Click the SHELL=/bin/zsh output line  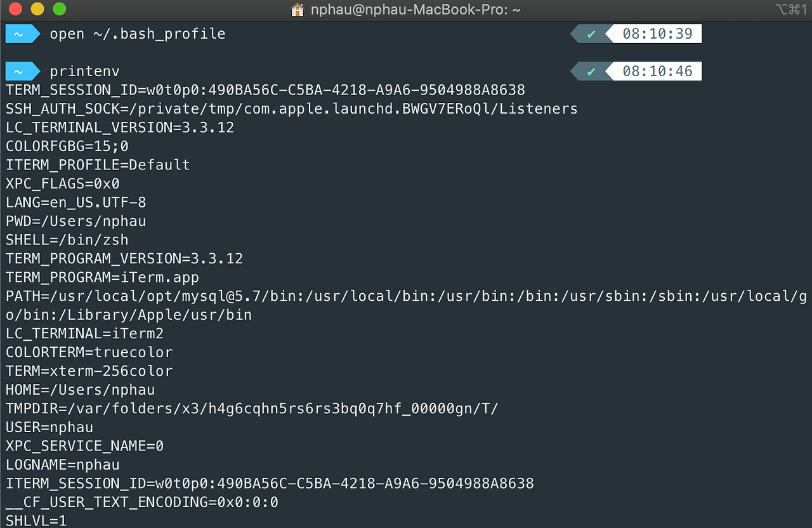point(66,239)
